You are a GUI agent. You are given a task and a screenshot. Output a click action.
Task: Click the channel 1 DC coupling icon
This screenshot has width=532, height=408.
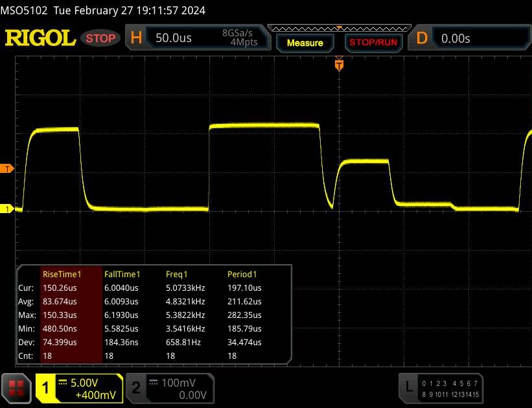click(63, 382)
